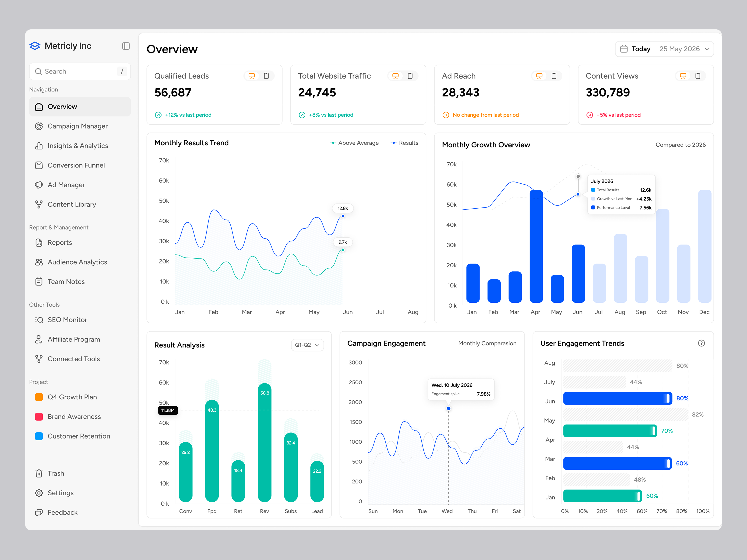Click the Trash bin icon

39,474
